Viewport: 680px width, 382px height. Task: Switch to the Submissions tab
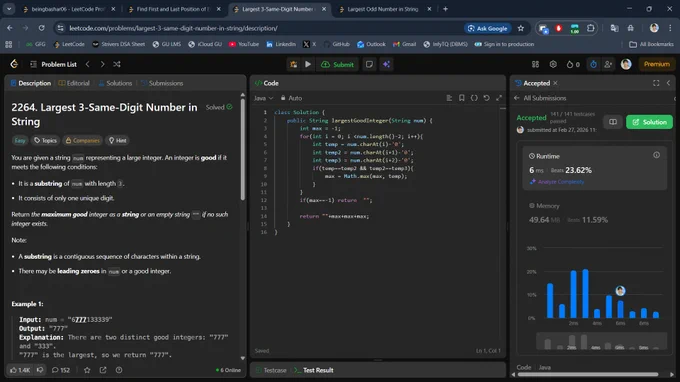(162, 83)
